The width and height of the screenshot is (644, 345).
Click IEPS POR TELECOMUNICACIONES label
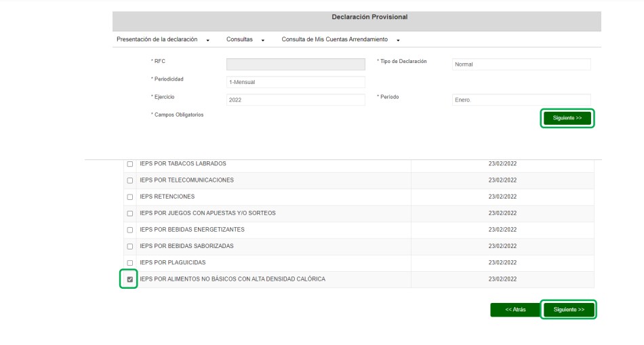[186, 180]
